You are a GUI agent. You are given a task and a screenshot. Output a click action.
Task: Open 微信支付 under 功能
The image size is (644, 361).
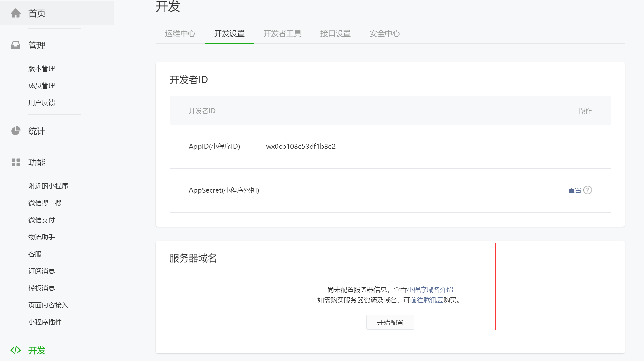coord(42,220)
